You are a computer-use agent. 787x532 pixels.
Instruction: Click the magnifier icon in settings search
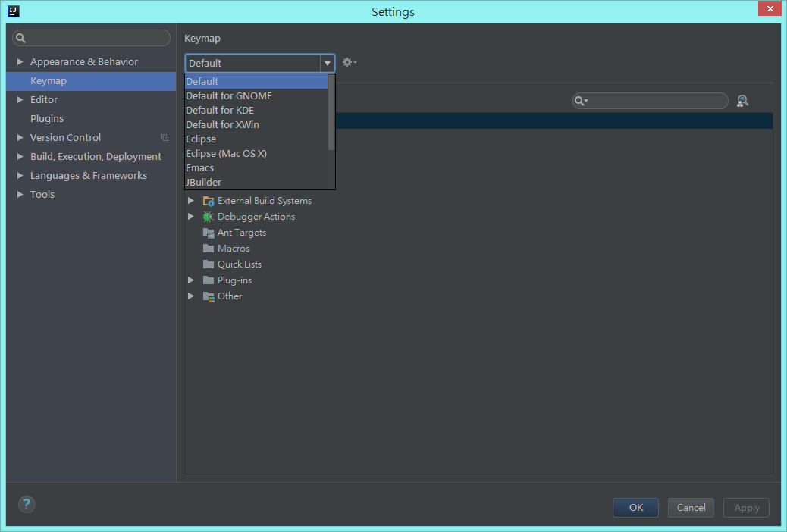[20, 38]
